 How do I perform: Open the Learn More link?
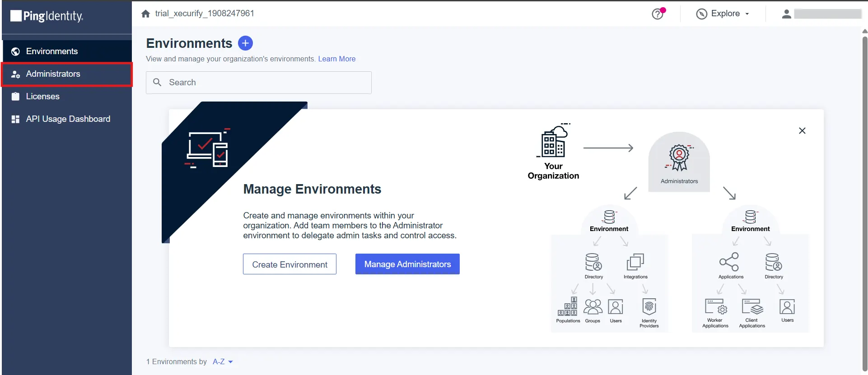point(336,59)
